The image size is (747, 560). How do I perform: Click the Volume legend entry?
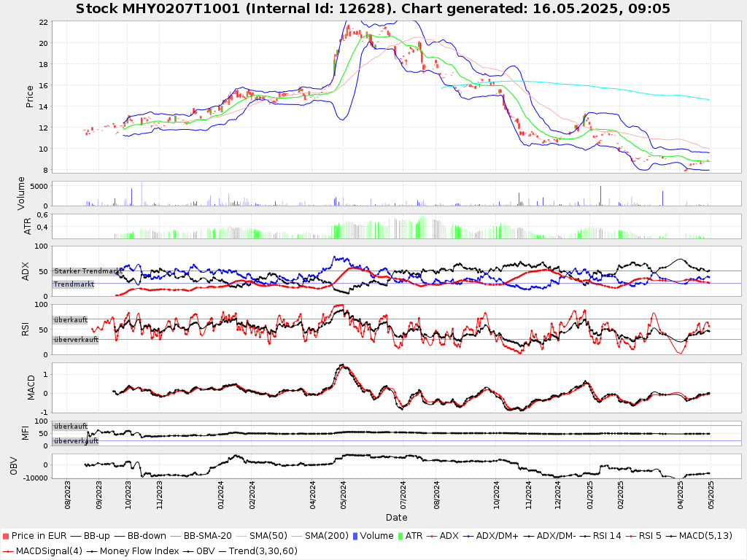[373, 536]
